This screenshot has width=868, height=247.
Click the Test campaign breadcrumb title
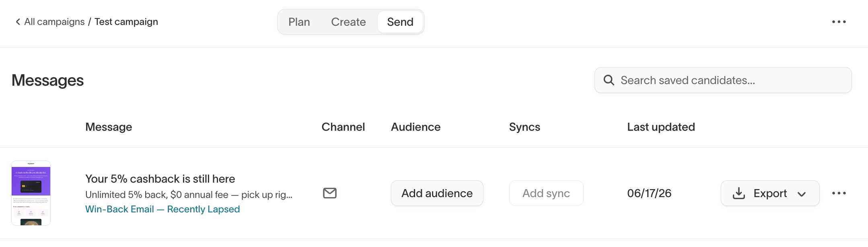pyautogui.click(x=126, y=22)
